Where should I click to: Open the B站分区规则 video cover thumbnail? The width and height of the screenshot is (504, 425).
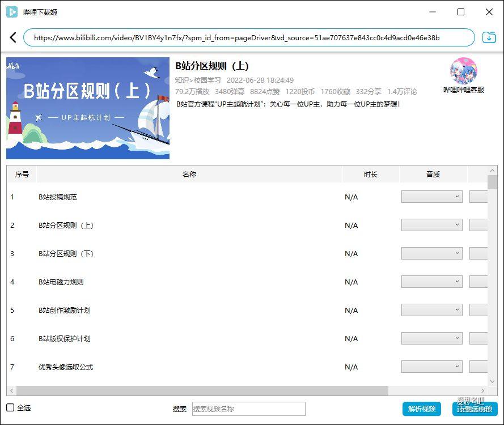tap(88, 108)
